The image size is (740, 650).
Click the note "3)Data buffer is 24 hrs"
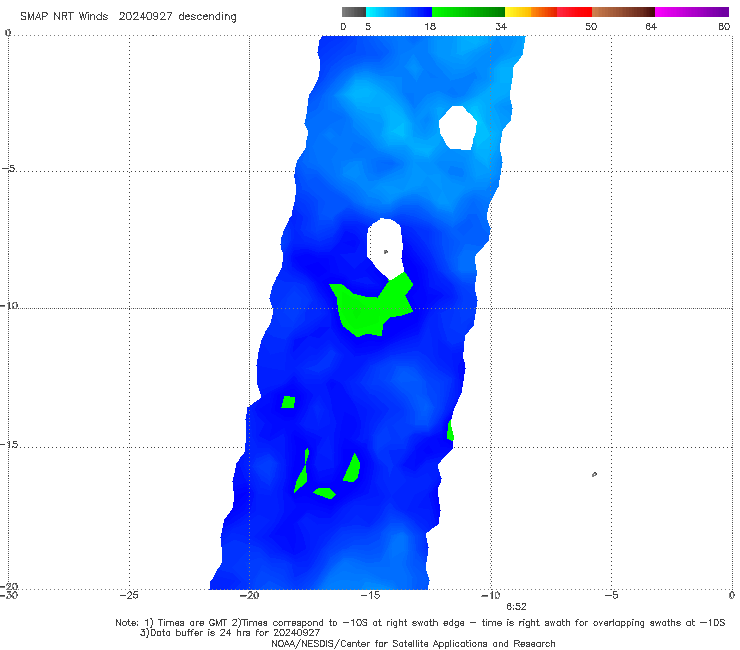pos(229,633)
